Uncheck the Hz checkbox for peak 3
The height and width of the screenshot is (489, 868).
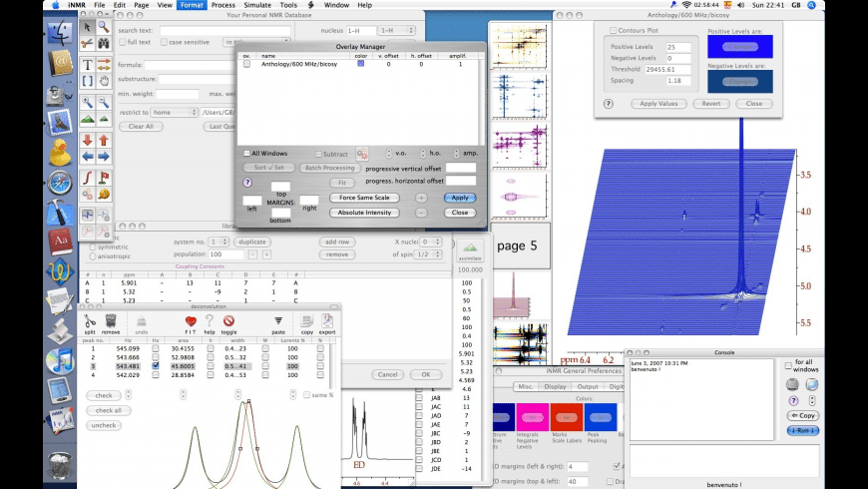[155, 365]
